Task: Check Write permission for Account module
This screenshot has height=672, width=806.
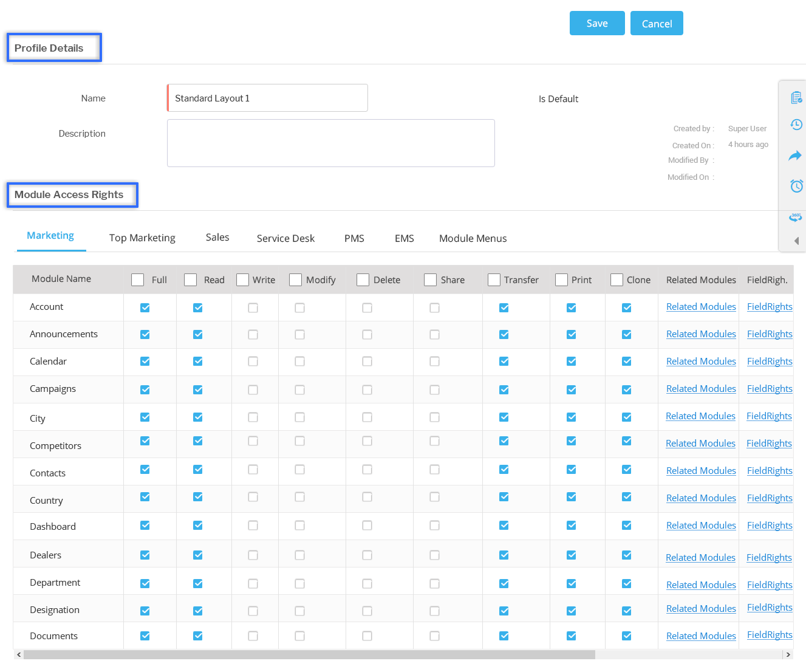Action: tap(253, 308)
